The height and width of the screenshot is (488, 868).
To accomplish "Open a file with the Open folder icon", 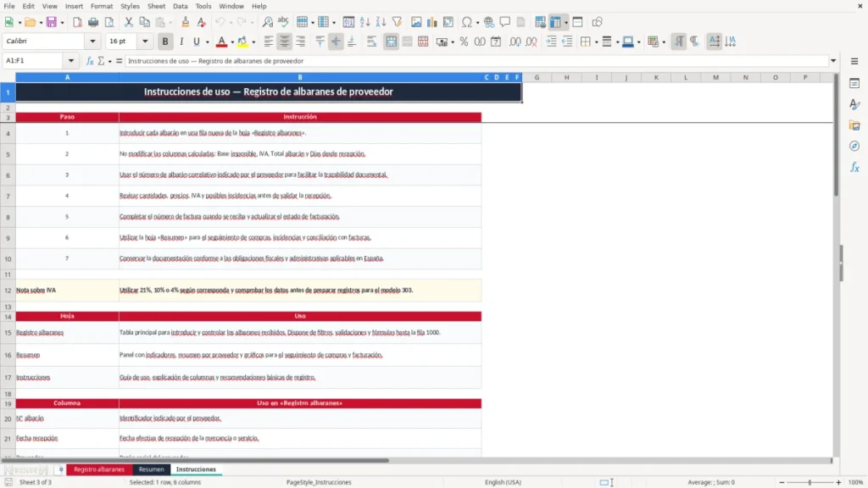I will tap(30, 22).
